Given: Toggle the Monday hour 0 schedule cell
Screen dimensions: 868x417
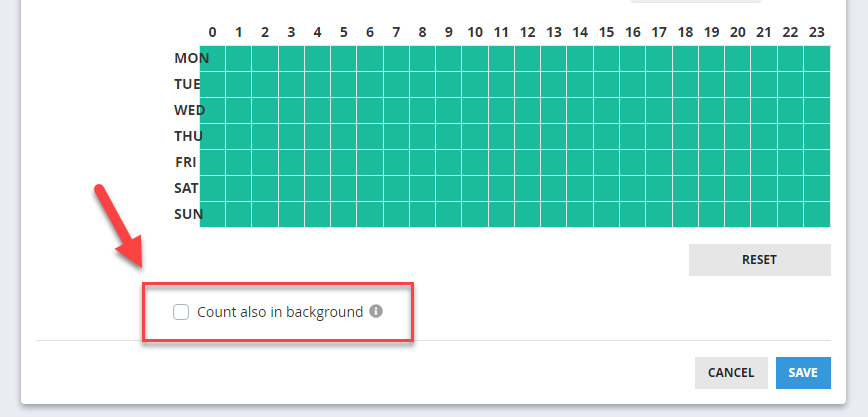Looking at the screenshot, I should click(213, 58).
